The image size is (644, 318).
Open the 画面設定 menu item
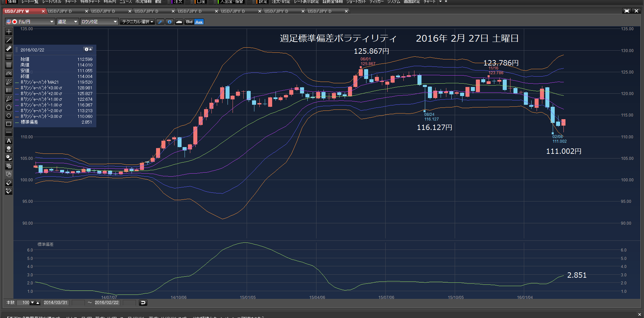click(x=412, y=2)
